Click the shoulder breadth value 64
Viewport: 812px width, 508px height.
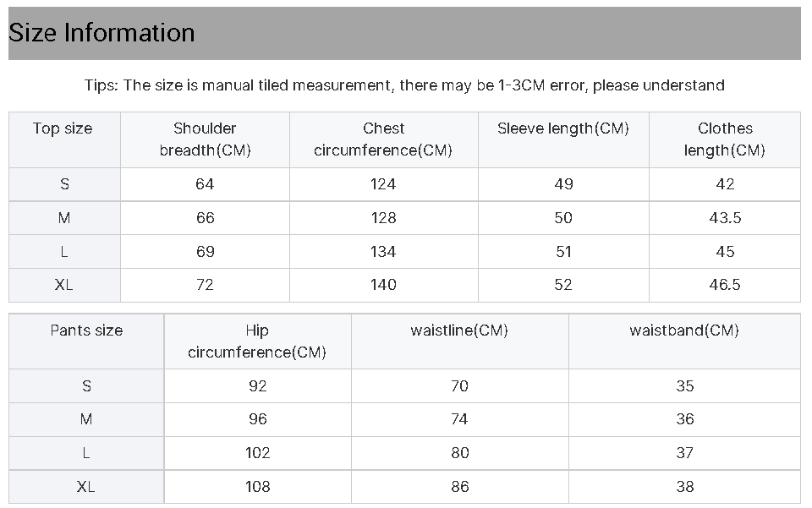(x=205, y=184)
